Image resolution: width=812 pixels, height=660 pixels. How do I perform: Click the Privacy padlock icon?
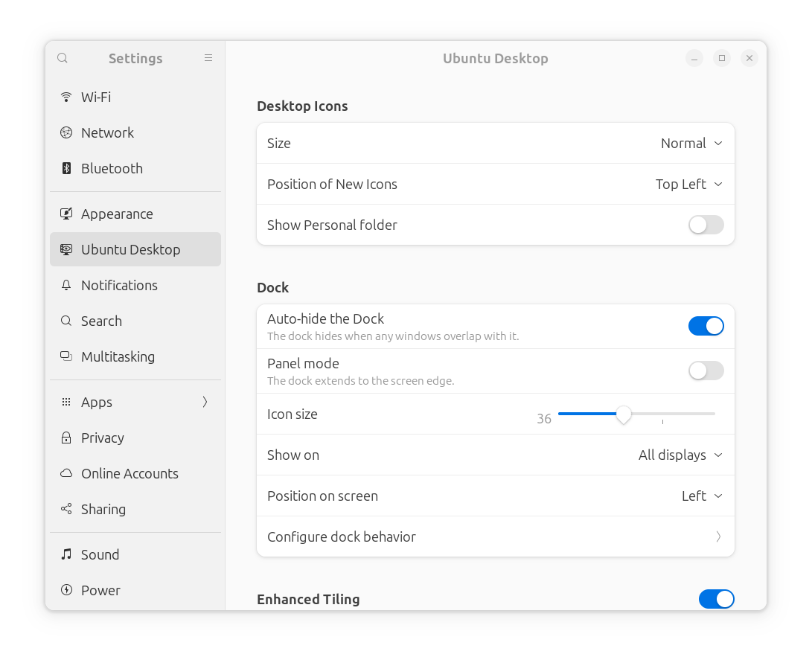[x=66, y=438]
